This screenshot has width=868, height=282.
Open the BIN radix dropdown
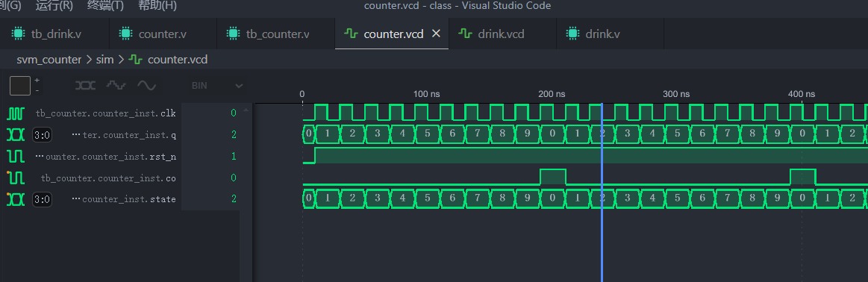(216, 86)
